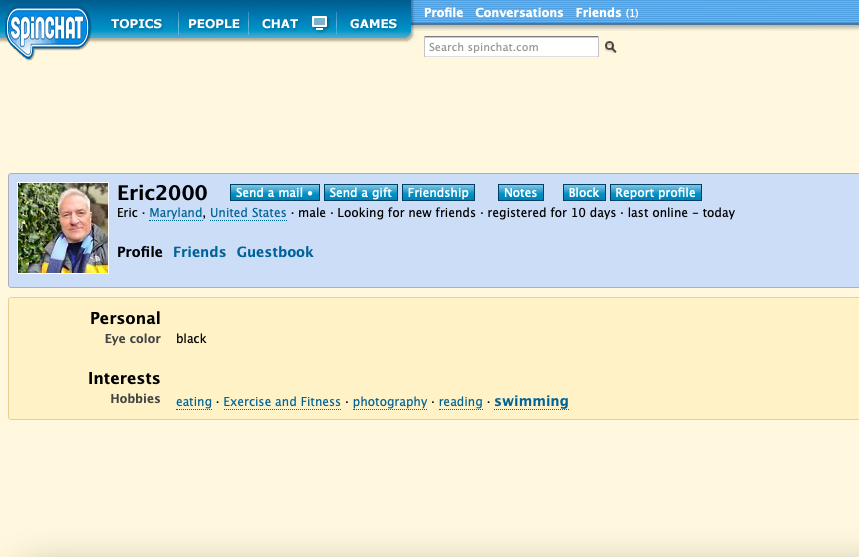Click the Report profile button
859x557 pixels.
656,193
